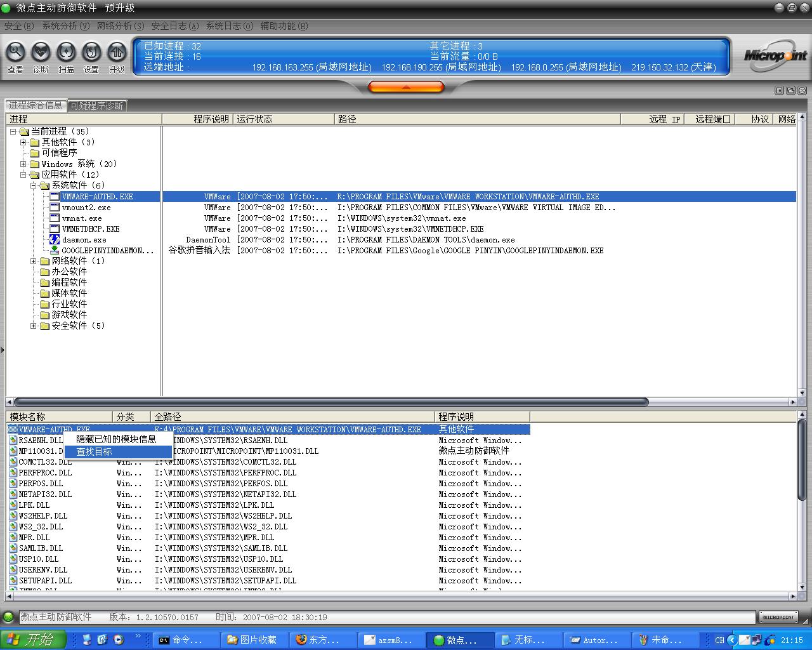The width and height of the screenshot is (812, 650).
Task: Click the MICROPOINT badge in status bar
Action: tap(778, 617)
